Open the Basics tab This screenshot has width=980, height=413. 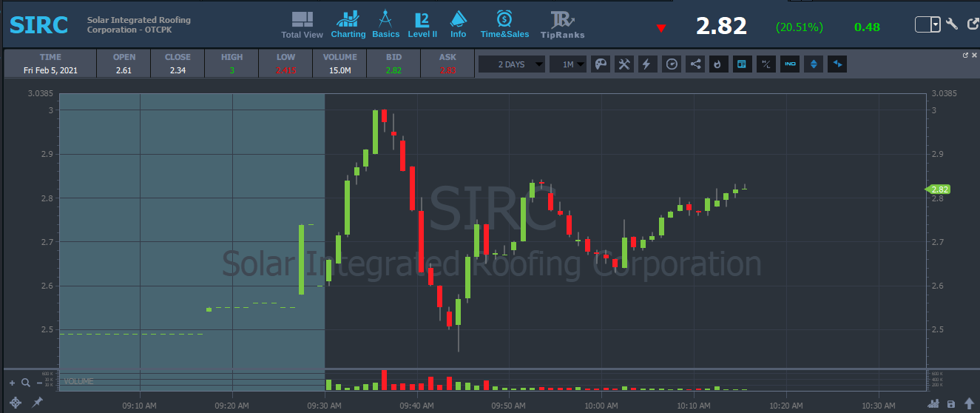coord(385,24)
